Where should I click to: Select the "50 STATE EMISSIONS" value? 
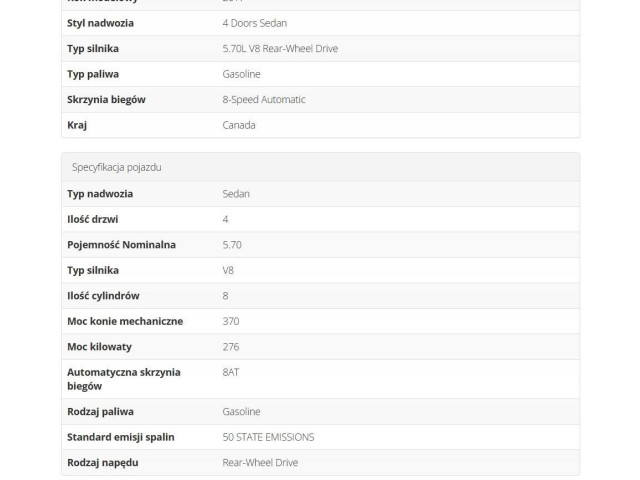[268, 437]
